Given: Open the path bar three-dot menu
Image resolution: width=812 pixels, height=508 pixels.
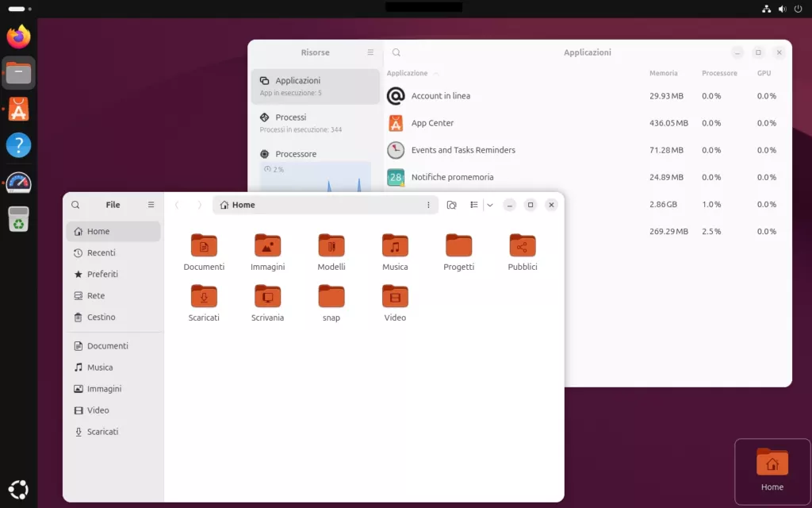Looking at the screenshot, I should tap(428, 206).
